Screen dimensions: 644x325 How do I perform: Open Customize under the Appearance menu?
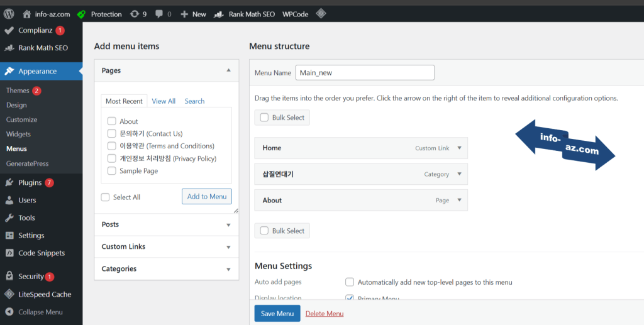tap(22, 119)
